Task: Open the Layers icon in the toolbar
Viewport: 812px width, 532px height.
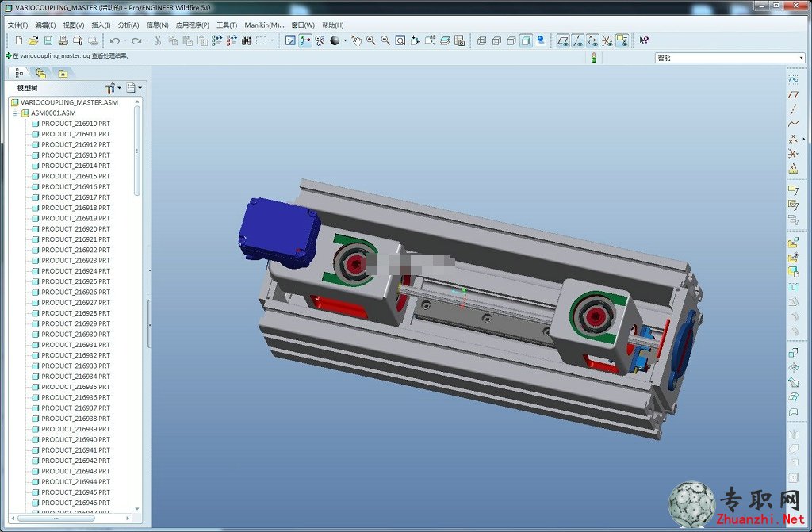Action: coord(445,40)
